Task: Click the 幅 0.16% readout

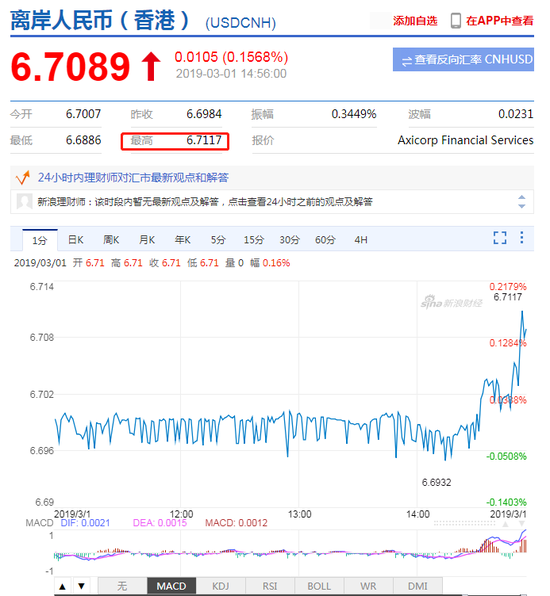Action: 270,263
